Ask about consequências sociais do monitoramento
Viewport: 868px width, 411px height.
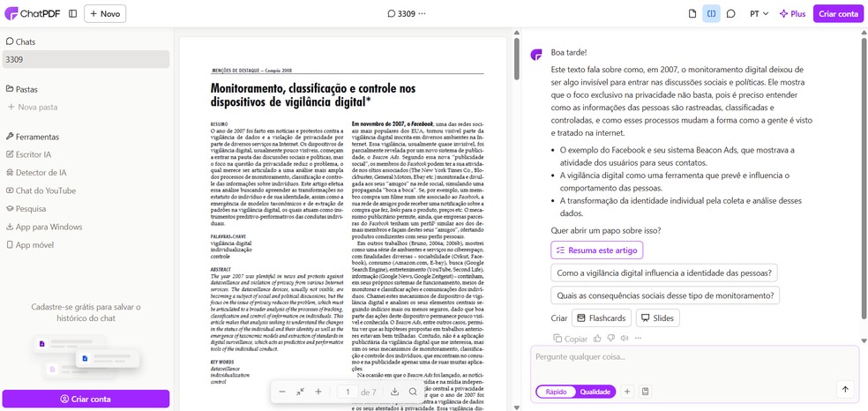pos(665,295)
